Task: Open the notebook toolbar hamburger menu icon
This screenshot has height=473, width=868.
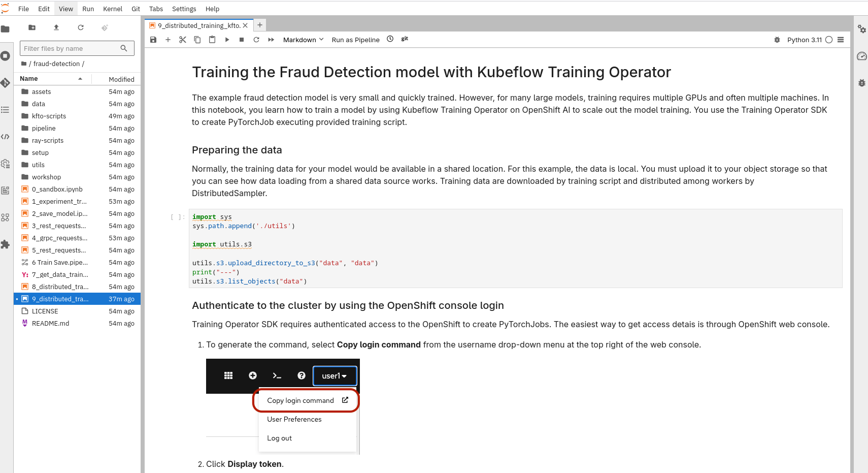Action: (x=841, y=40)
